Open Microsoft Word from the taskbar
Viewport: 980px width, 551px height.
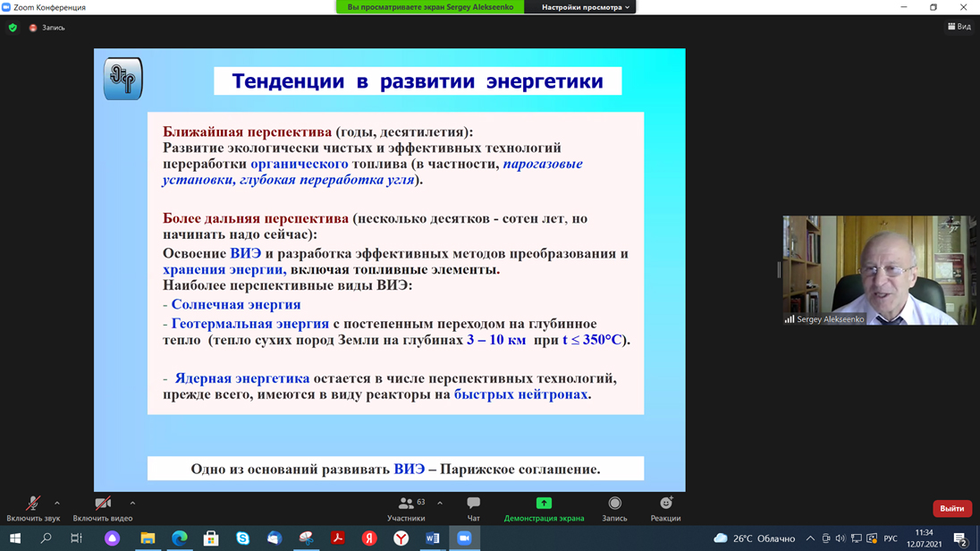433,538
